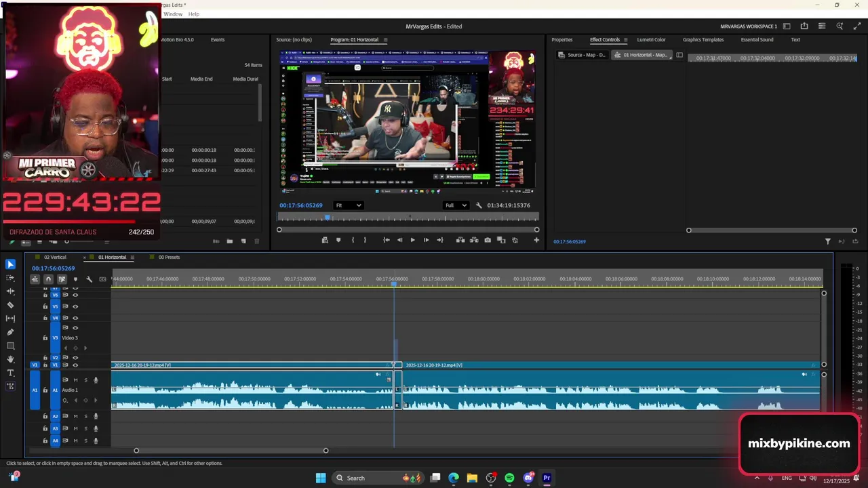Select the Track Select Forward tool

(x=10, y=278)
